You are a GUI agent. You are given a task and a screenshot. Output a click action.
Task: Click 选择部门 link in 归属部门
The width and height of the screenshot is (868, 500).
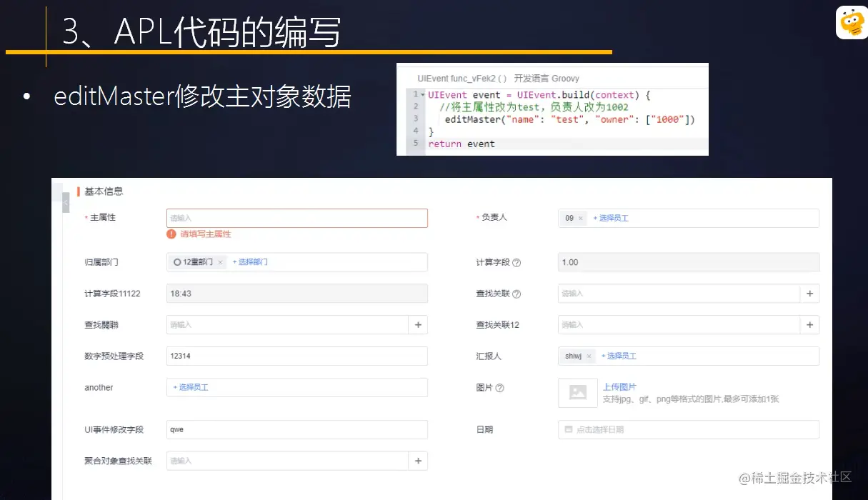[x=250, y=262]
